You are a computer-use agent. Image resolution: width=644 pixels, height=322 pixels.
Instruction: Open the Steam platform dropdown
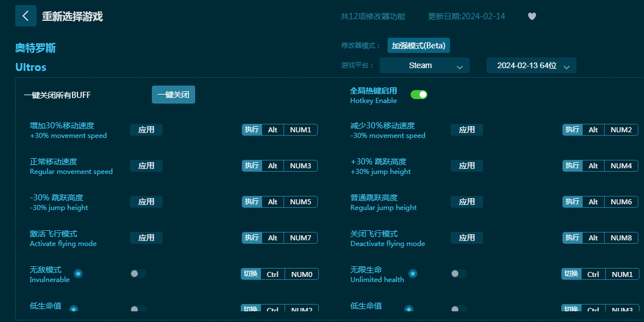[x=424, y=65]
